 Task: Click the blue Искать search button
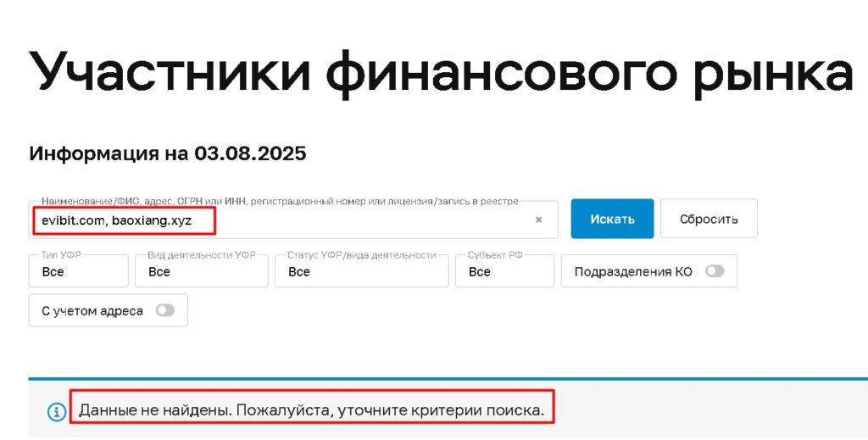pos(612,219)
